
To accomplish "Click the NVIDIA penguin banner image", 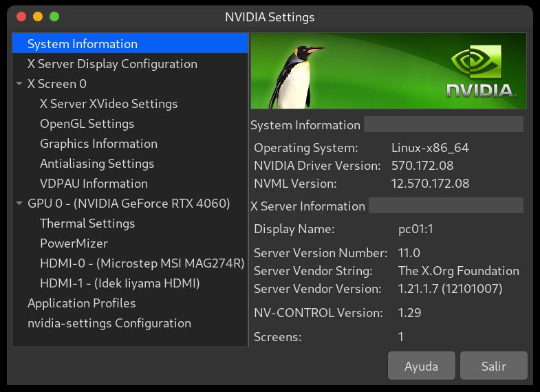I will (x=389, y=71).
